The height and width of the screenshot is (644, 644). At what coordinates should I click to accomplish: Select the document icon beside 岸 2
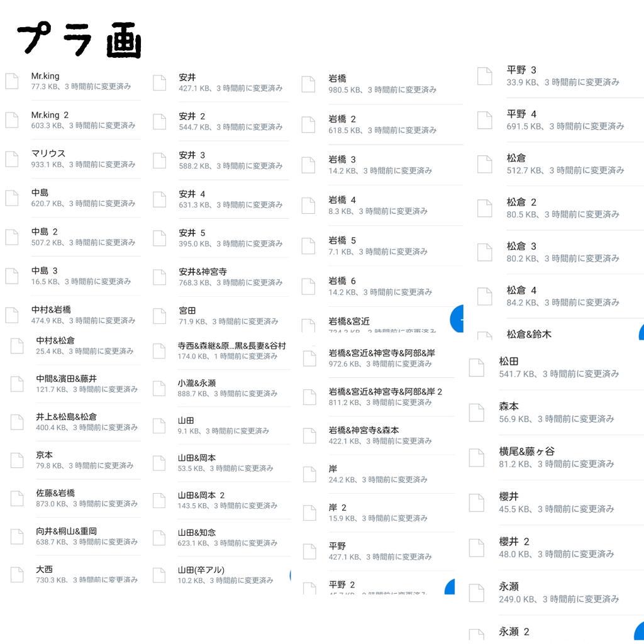(309, 513)
